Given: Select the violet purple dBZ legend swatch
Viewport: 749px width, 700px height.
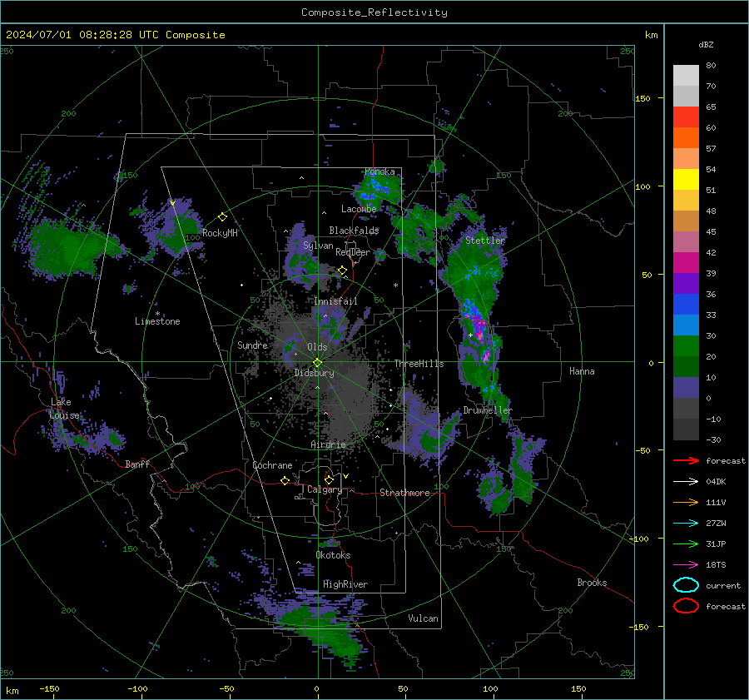Looking at the screenshot, I should (x=686, y=283).
